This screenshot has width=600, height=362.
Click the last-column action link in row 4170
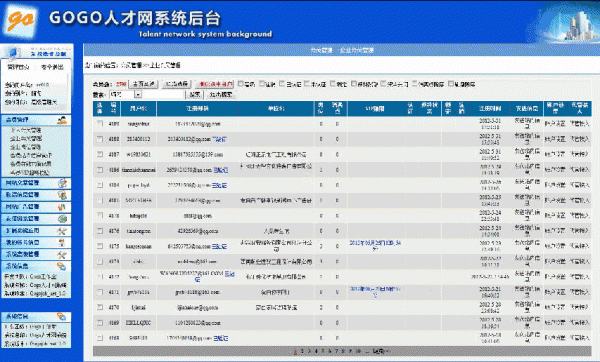(x=579, y=308)
